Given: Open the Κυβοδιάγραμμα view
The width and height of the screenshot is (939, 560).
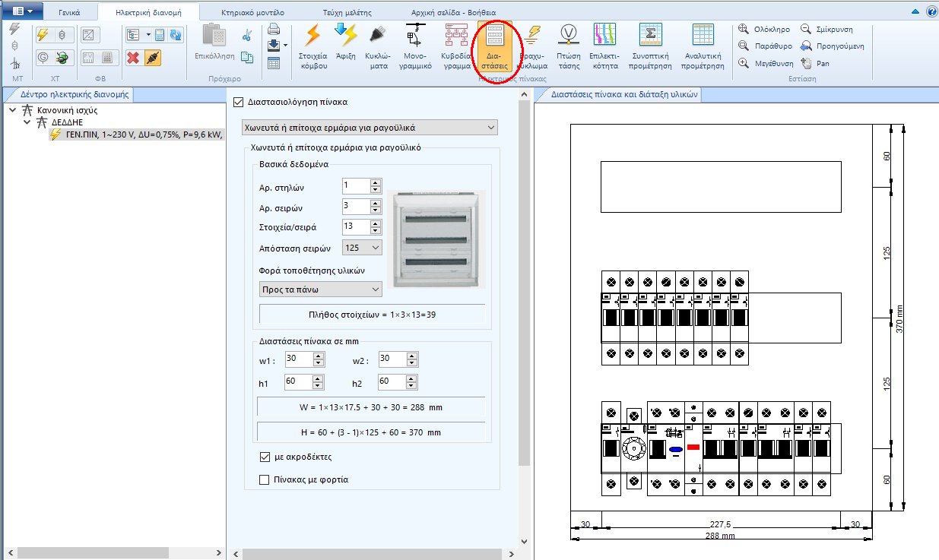Looking at the screenshot, I should coord(456,46).
